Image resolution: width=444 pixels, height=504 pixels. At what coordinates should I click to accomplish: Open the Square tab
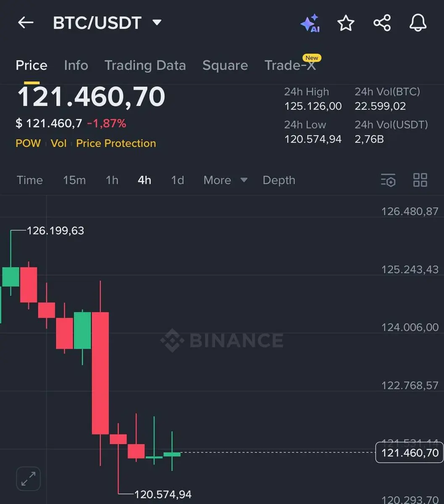(x=225, y=66)
